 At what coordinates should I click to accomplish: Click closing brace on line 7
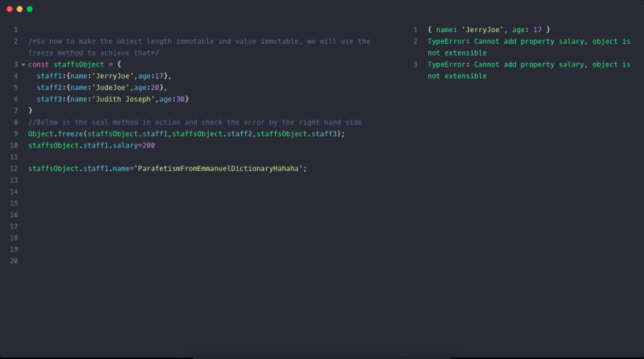(x=31, y=110)
